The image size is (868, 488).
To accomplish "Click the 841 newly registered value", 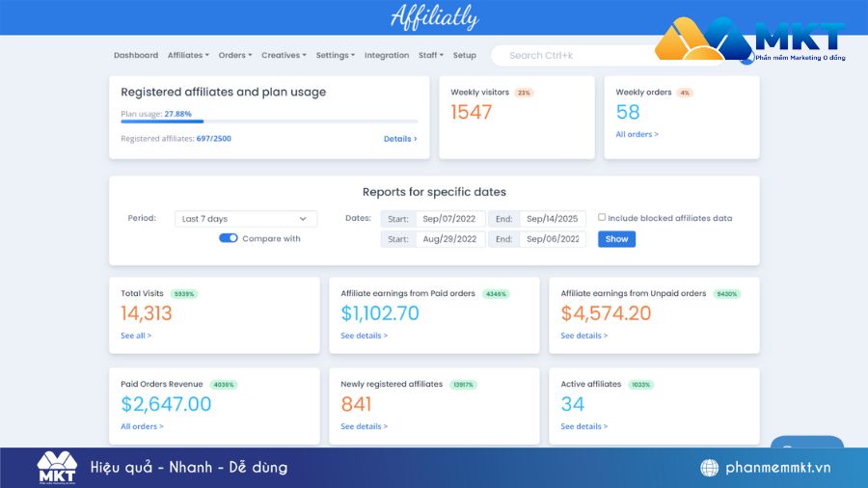I will coord(356,404).
